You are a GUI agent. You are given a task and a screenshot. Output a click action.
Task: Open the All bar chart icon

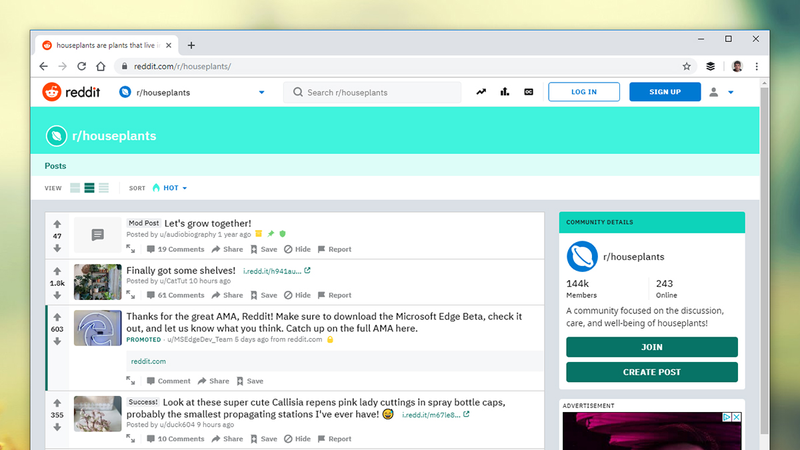(505, 92)
